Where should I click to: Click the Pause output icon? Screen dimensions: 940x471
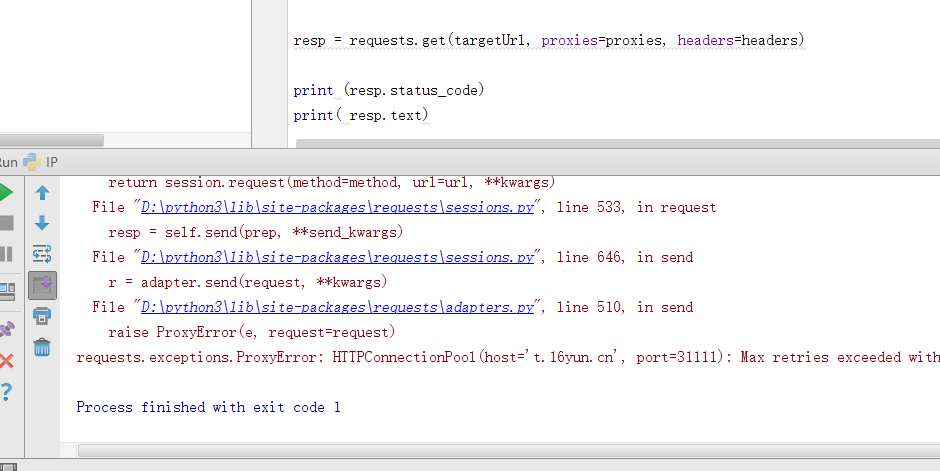(5, 254)
